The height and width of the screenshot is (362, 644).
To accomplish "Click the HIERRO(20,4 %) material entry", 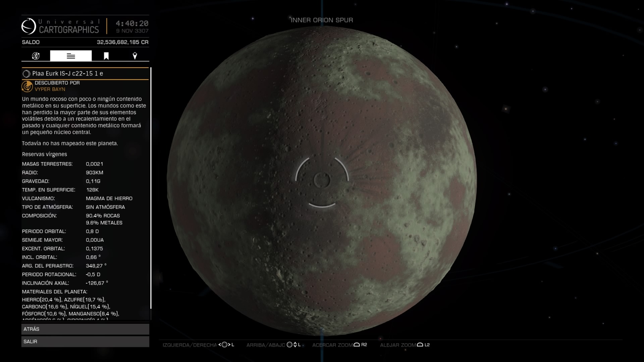I will click(42, 300).
